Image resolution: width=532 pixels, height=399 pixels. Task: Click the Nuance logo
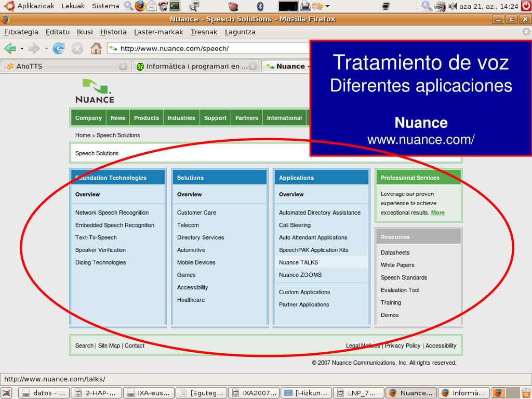(95, 91)
